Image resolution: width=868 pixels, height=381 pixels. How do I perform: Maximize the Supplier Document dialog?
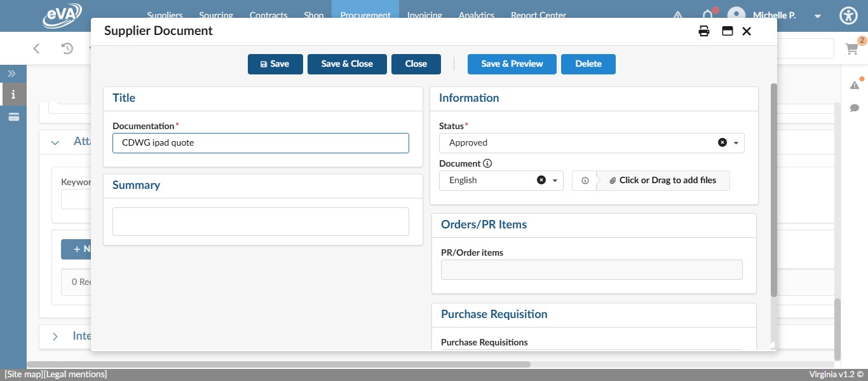click(726, 31)
